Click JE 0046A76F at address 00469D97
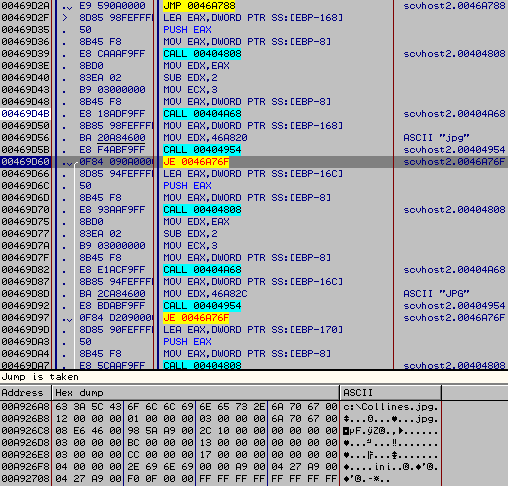The width and height of the screenshot is (508, 486). [196, 318]
